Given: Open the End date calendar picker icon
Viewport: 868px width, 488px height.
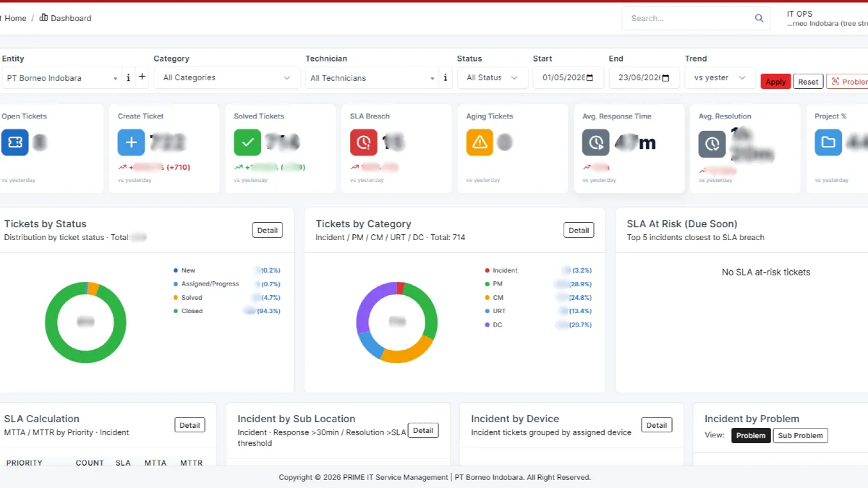Looking at the screenshot, I should point(665,77).
